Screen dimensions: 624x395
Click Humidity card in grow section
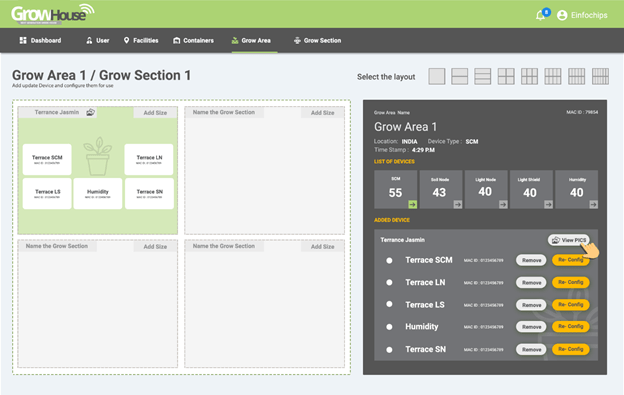pos(98,194)
